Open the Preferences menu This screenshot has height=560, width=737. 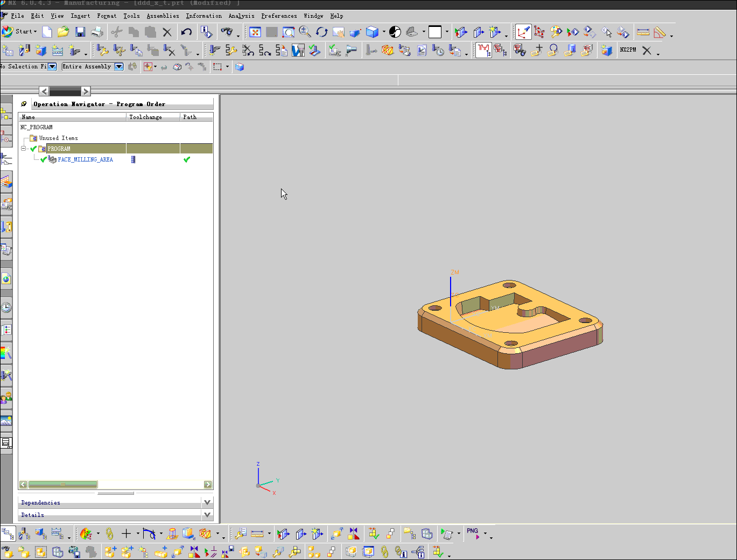[x=279, y=16]
